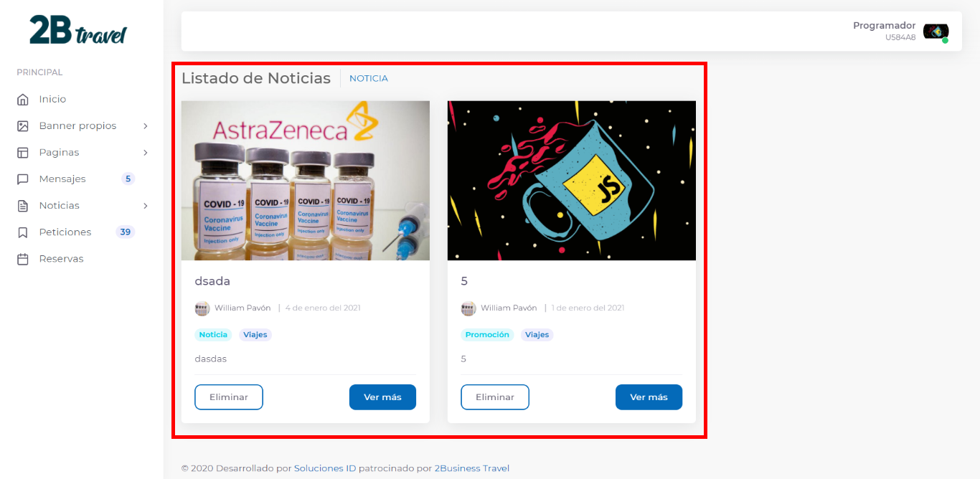980x479 pixels.
Task: Click the Inicio home icon
Action: (23, 100)
